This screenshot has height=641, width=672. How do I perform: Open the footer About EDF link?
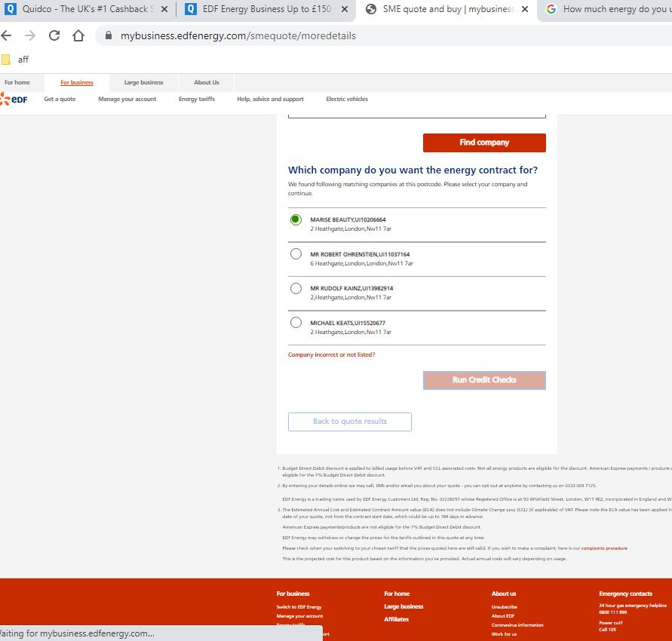point(503,615)
